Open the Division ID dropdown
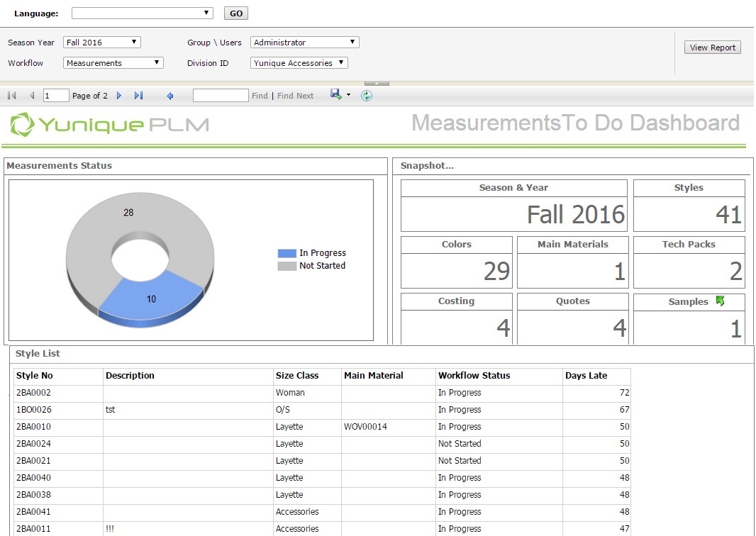The height and width of the screenshot is (536, 756). [x=299, y=62]
